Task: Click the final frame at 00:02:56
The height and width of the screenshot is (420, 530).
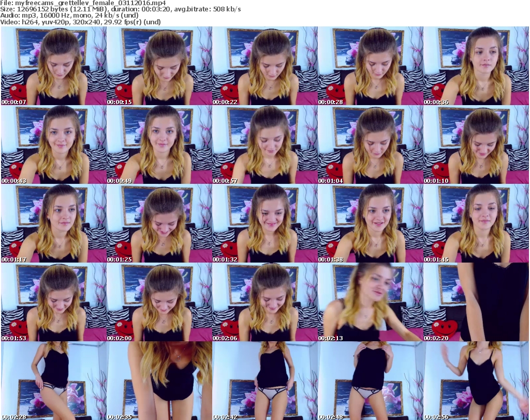Action: click(x=476, y=381)
